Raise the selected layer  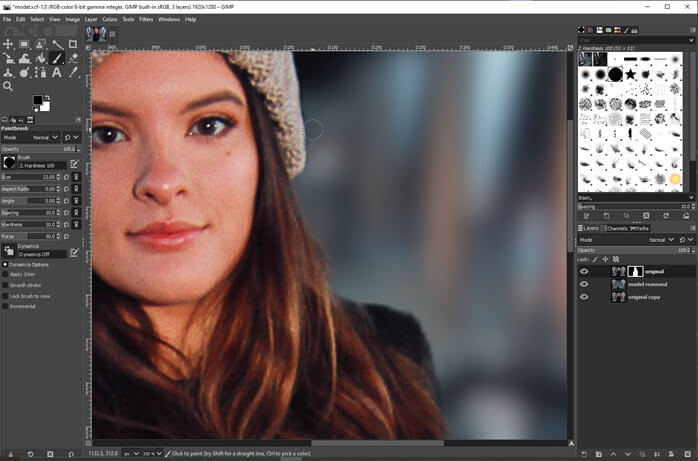click(613, 454)
